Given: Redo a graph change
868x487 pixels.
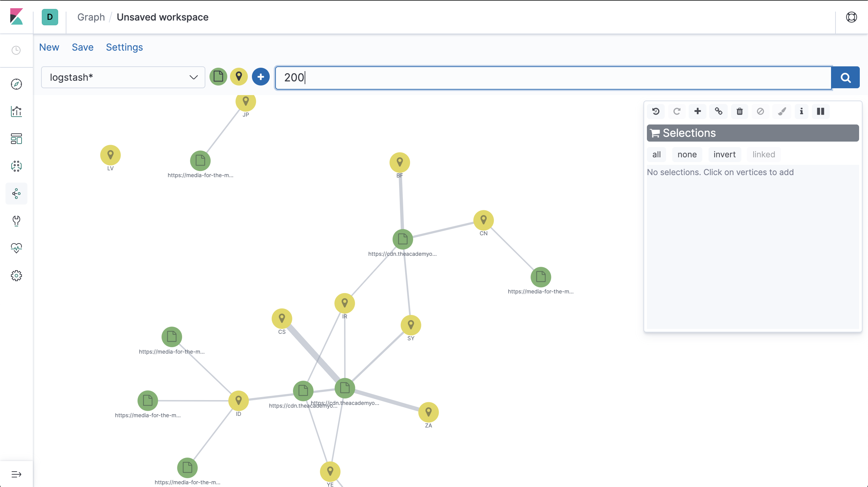Looking at the screenshot, I should coord(677,111).
